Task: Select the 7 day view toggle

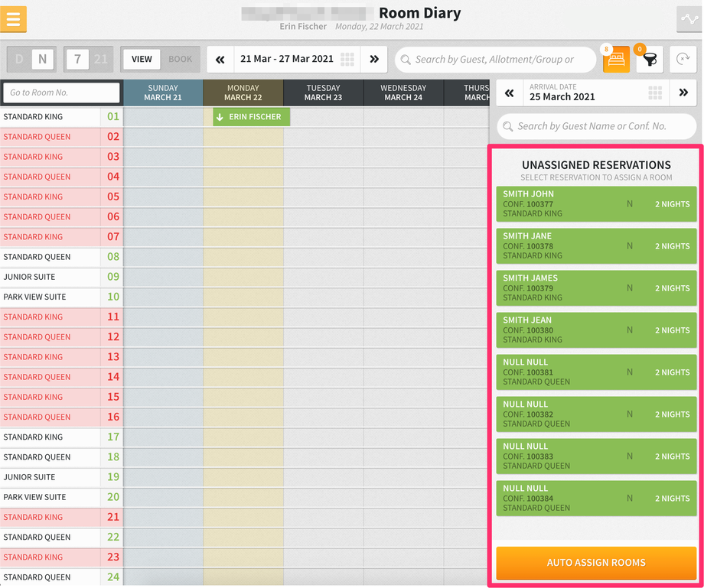Action: click(x=77, y=59)
